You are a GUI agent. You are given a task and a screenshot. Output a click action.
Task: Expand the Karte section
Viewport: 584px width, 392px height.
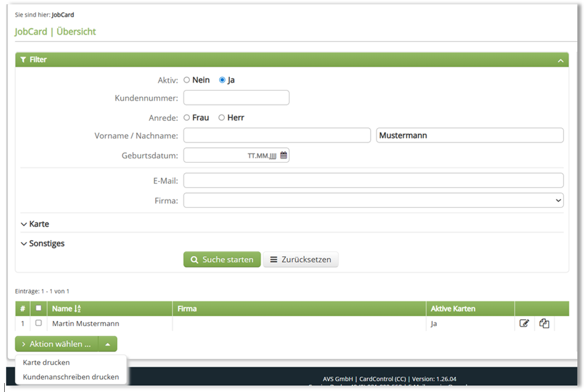click(35, 224)
